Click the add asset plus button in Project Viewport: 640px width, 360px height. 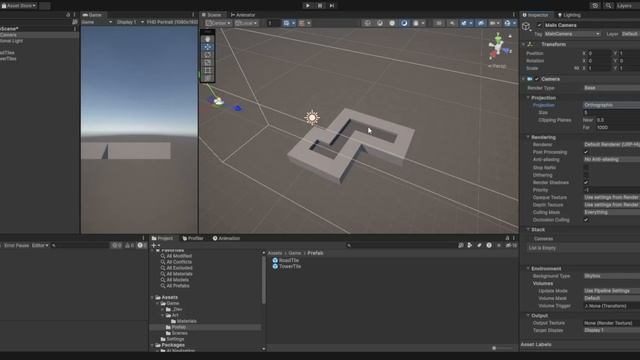click(x=154, y=245)
